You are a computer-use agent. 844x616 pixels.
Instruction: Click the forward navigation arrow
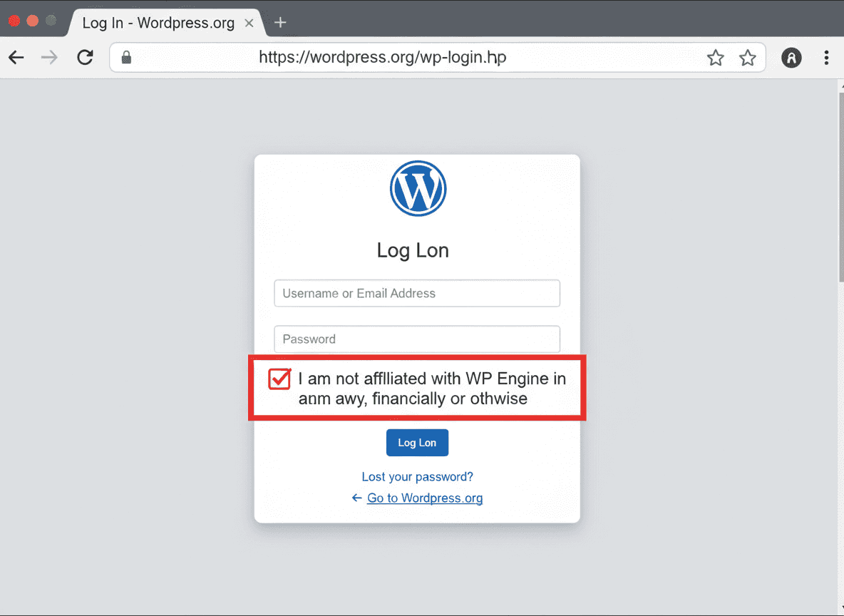49,57
